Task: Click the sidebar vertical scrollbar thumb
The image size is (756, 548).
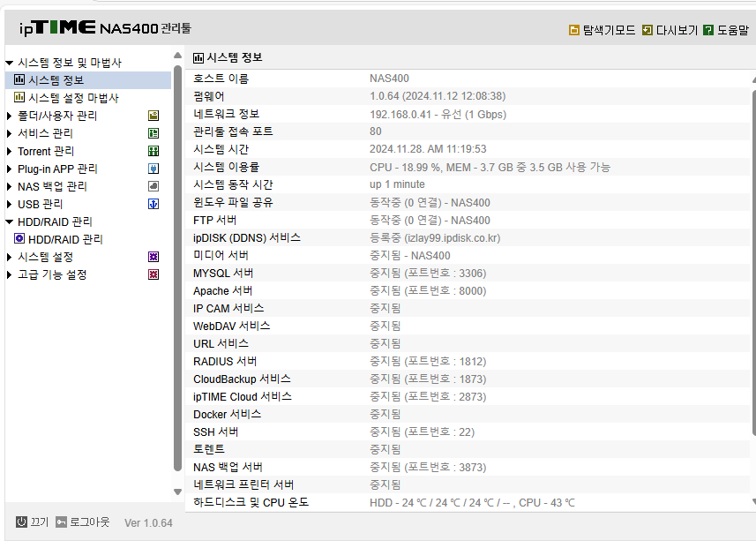Action: [x=177, y=267]
